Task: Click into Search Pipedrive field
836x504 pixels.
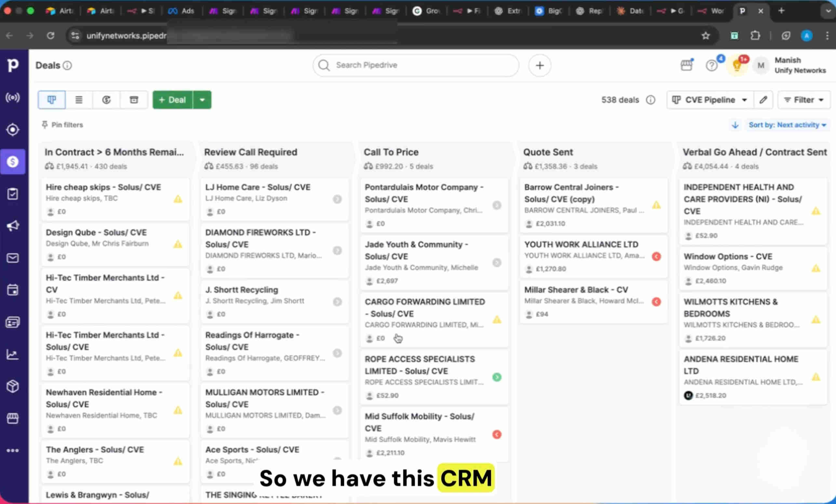Action: pos(416,65)
